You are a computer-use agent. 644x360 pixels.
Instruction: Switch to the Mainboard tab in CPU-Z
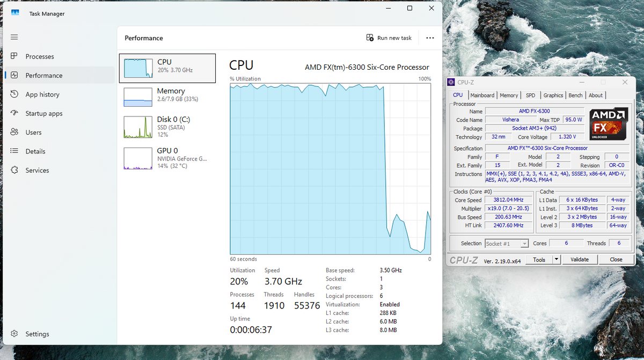tap(482, 95)
